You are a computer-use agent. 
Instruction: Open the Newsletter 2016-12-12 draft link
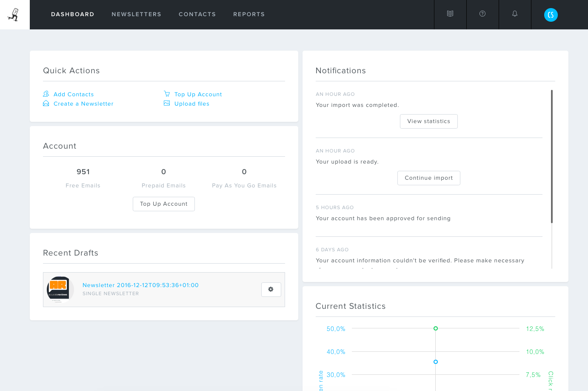tap(140, 285)
